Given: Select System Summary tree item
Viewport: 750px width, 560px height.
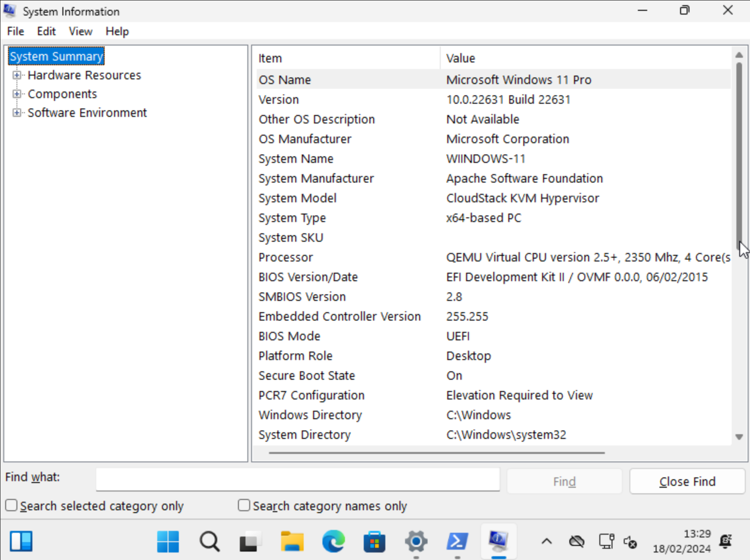Looking at the screenshot, I should click(x=56, y=56).
